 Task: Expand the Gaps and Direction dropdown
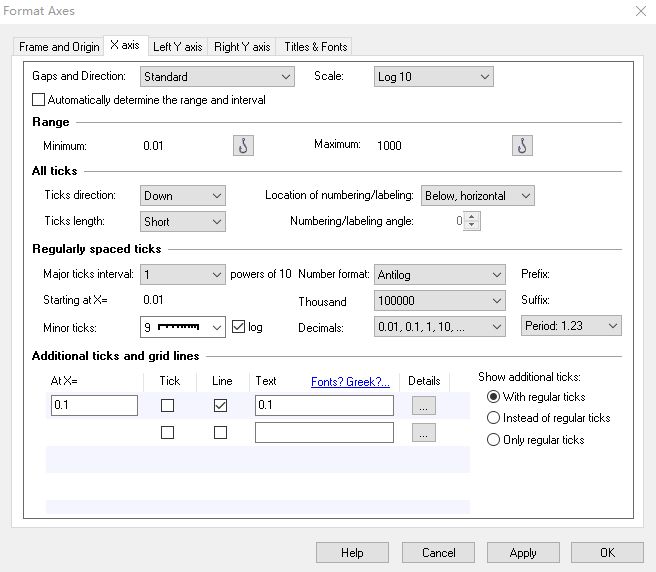click(x=217, y=77)
